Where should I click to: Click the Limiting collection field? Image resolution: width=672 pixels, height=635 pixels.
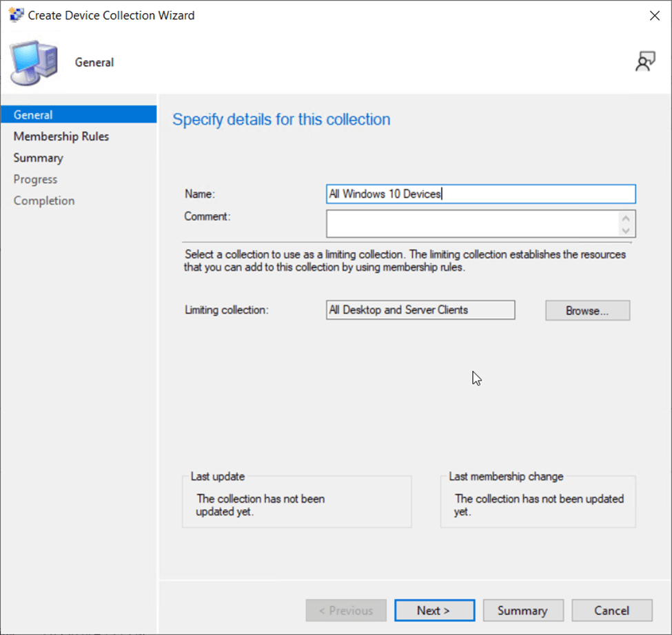[x=420, y=310]
